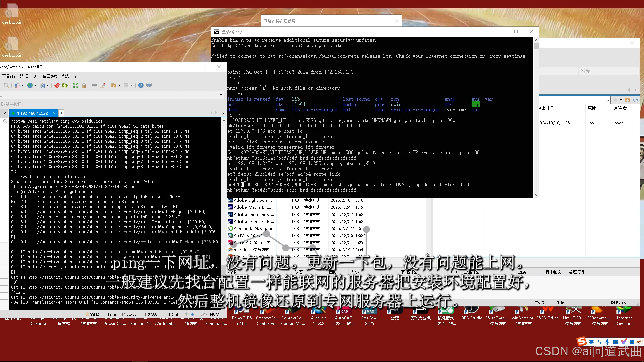This screenshot has width=644, height=362.
Task: Close the 192.168.1.2:22 session tab
Action: pos(54,113)
